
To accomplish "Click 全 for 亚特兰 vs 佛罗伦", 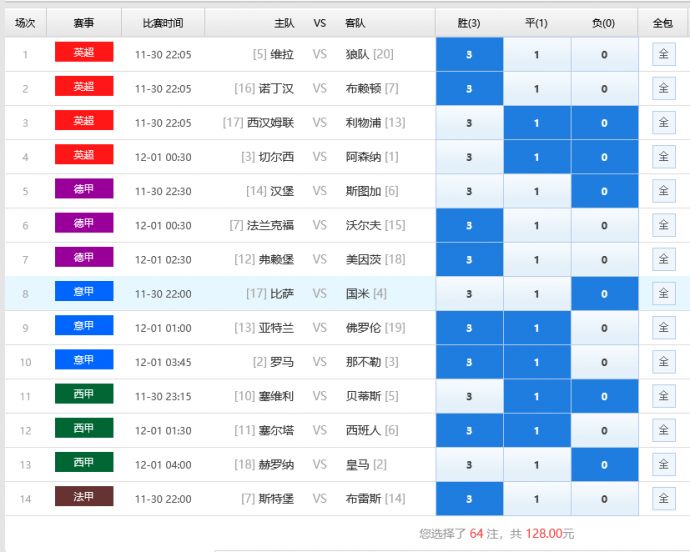I will click(x=663, y=328).
